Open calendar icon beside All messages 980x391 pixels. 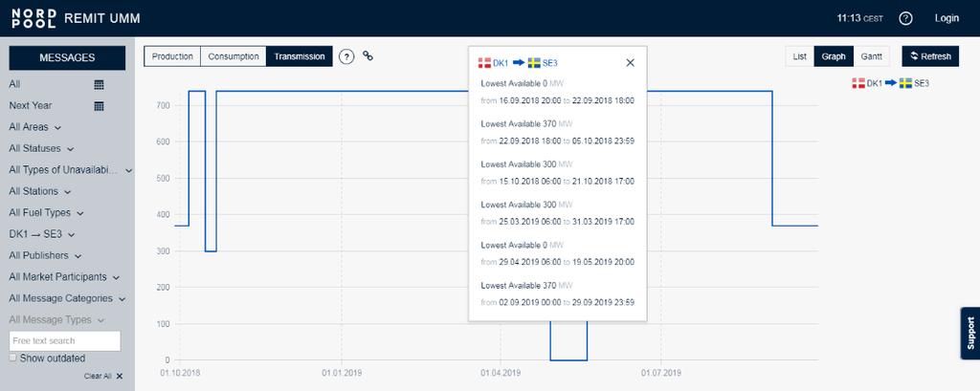(x=99, y=84)
